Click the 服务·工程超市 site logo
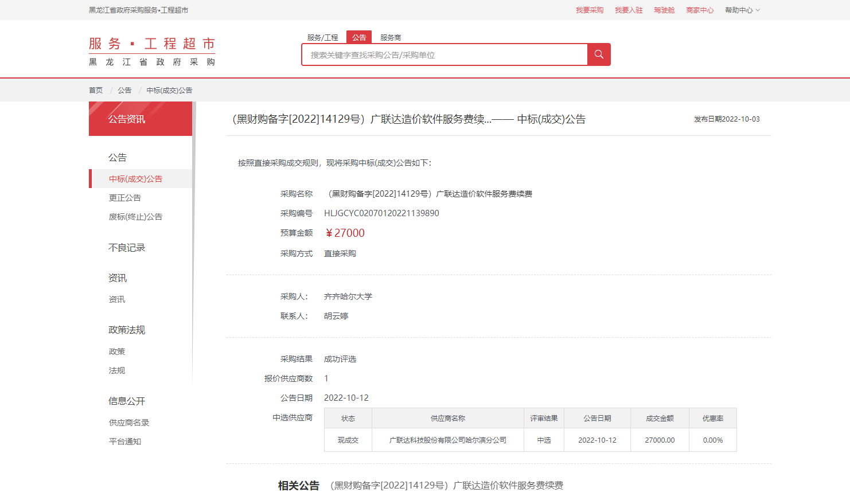Viewport: 850px width, 504px height. (x=152, y=52)
